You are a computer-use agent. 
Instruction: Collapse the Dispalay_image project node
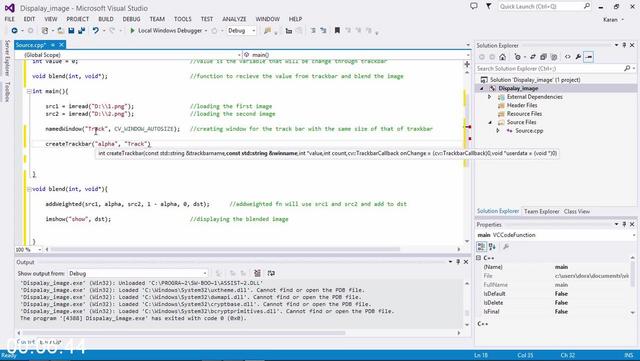coord(482,88)
